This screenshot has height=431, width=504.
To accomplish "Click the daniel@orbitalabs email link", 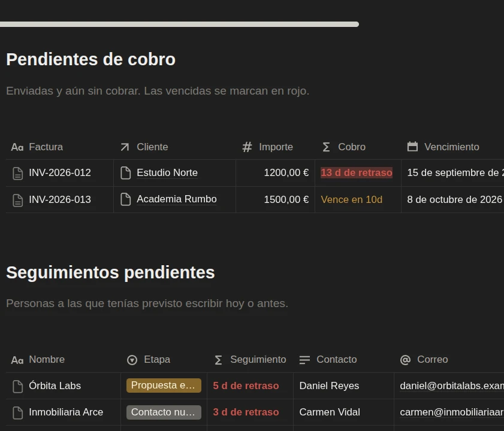I will click(x=452, y=386).
